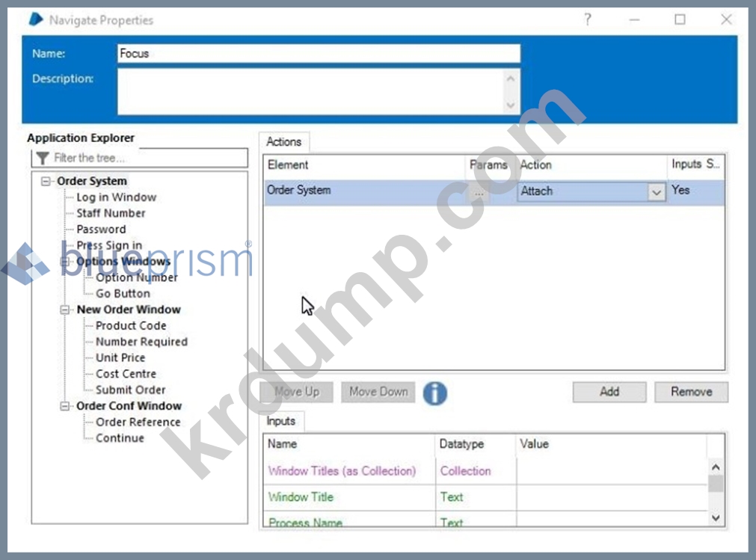Viewport: 756px width, 560px height.
Task: Select Submit Order element
Action: coord(130,390)
